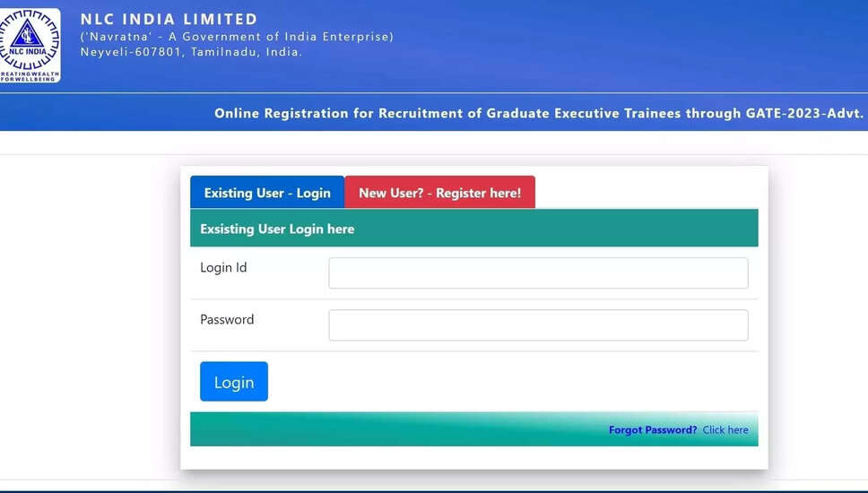Select the Existing User - Login tab
Viewport: 868px width, 493px height.
[267, 193]
